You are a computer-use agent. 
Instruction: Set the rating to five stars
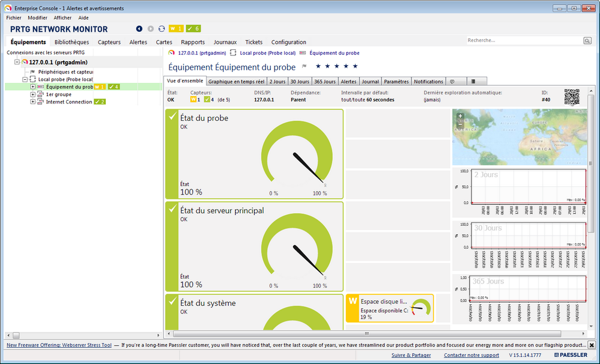(x=355, y=67)
